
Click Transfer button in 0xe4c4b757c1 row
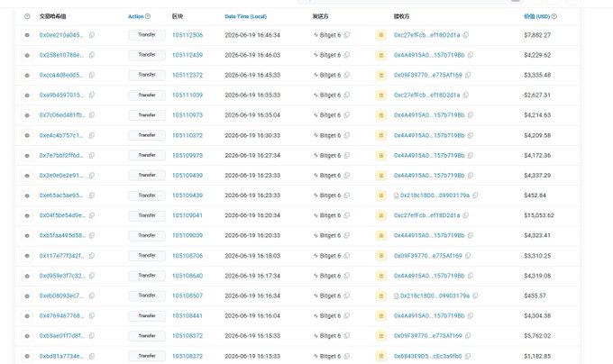pos(147,135)
